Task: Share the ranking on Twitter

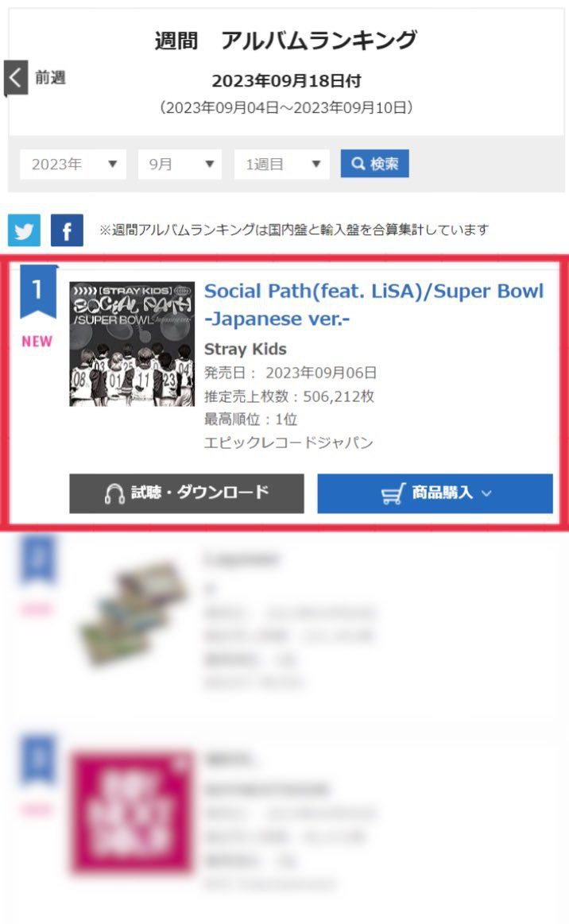Action: click(x=24, y=230)
